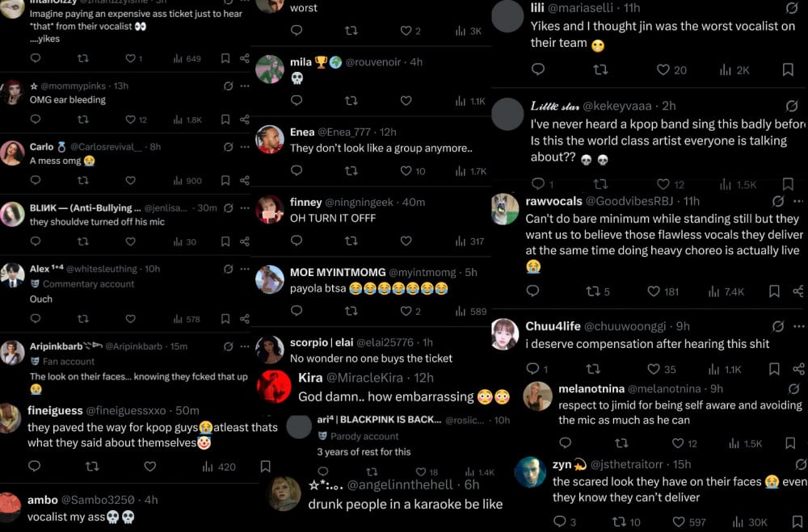Screen dimensions: 808x532
Task: Open finney's profile picture
Action: [x=270, y=210]
